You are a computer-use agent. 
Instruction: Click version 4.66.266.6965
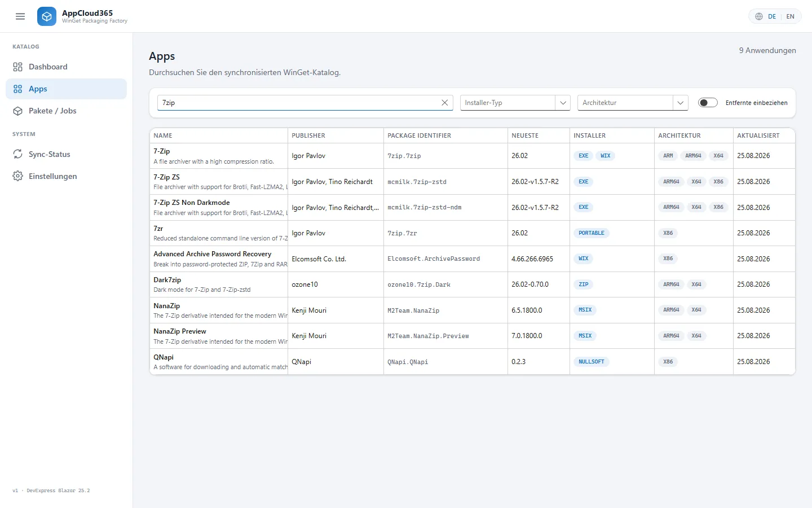click(x=532, y=259)
